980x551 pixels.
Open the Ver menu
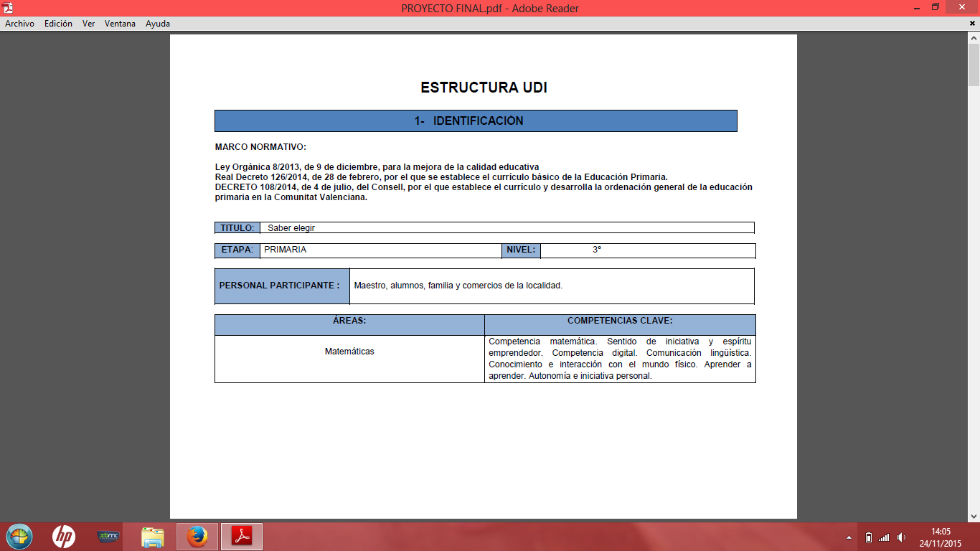(88, 24)
